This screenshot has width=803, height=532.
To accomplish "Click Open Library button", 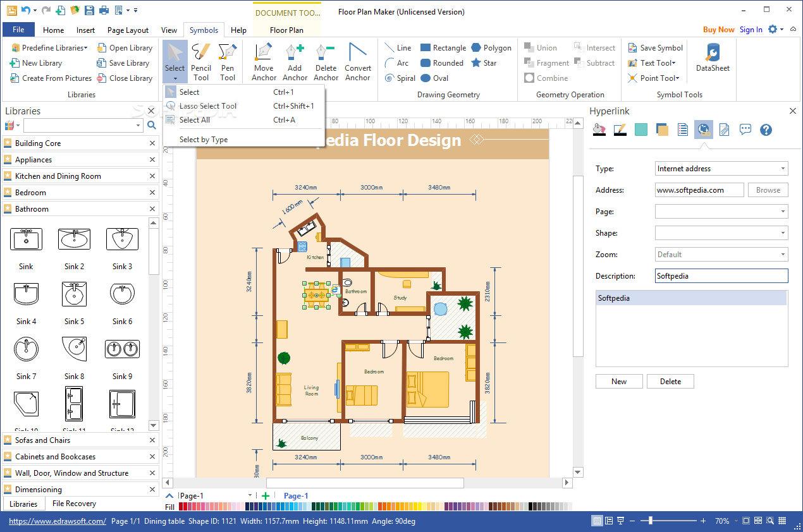I will 125,48.
